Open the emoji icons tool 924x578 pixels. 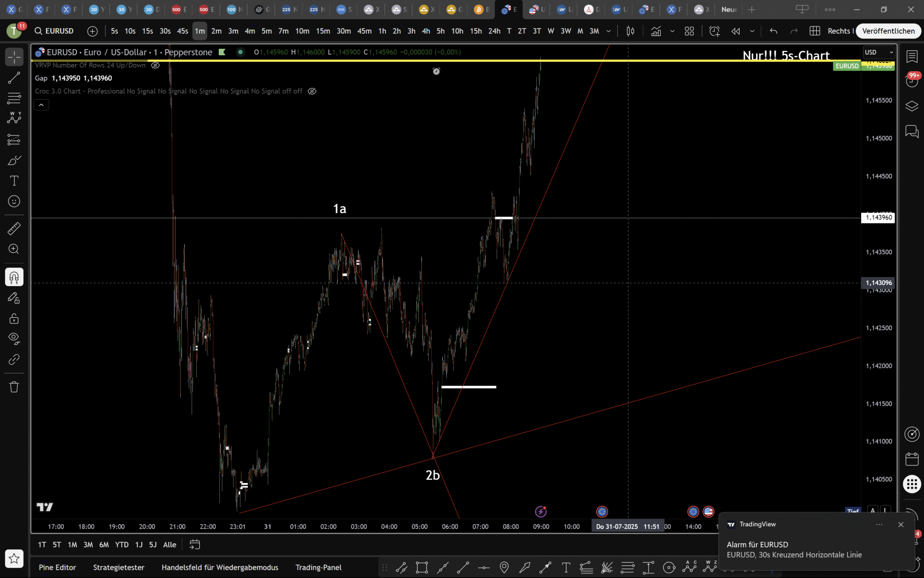click(14, 201)
